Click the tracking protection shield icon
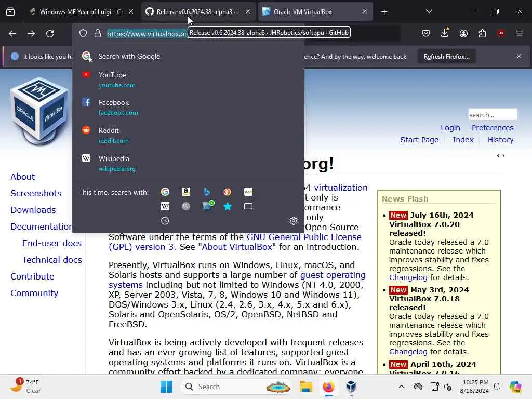The width and height of the screenshot is (532, 399). tap(83, 33)
